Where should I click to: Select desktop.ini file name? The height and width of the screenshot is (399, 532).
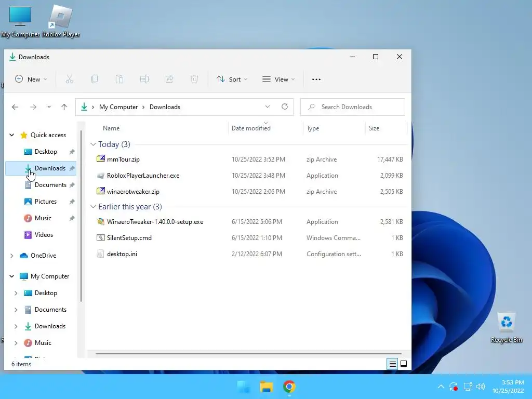122,254
